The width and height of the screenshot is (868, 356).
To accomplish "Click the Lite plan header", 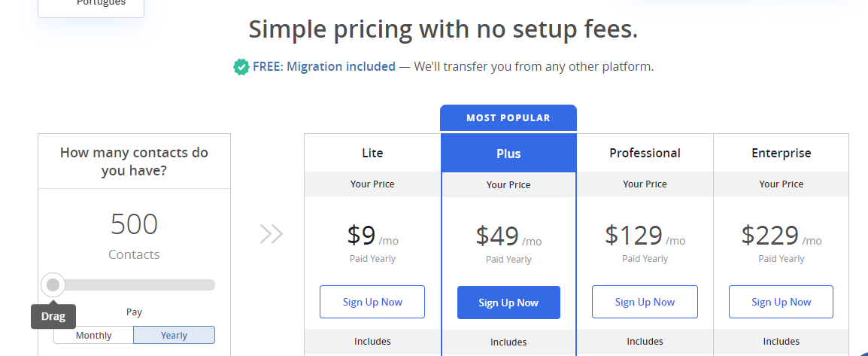I will point(372,153).
